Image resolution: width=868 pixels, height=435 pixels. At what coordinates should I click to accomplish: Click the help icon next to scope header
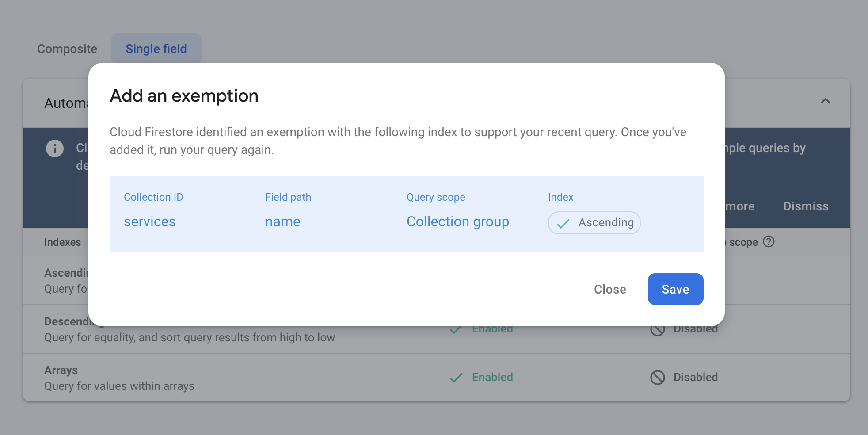769,242
